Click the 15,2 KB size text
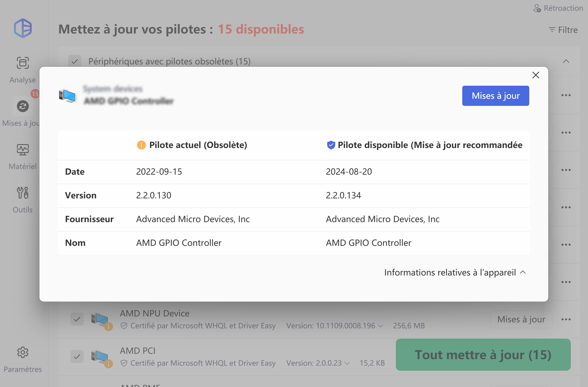 372,363
